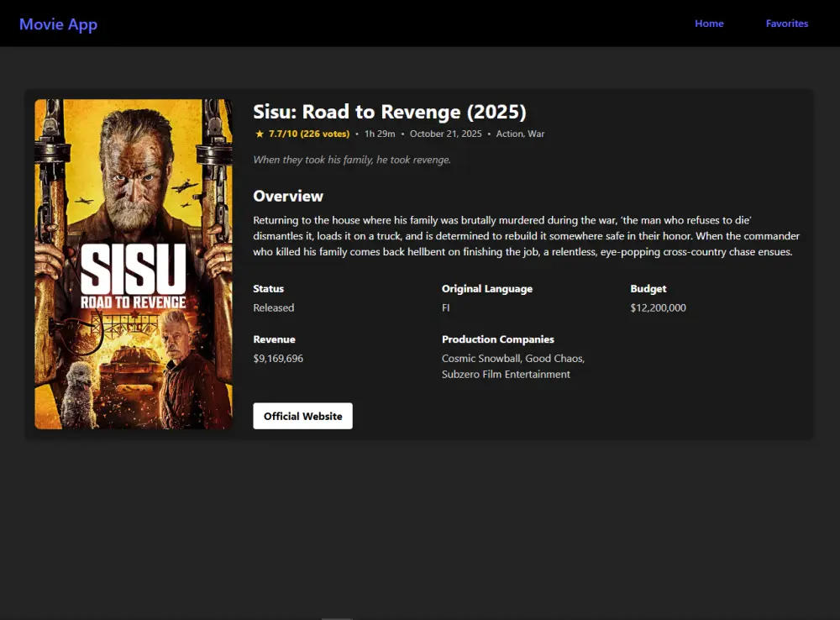
Task: Click the Revenue label
Action: (275, 339)
